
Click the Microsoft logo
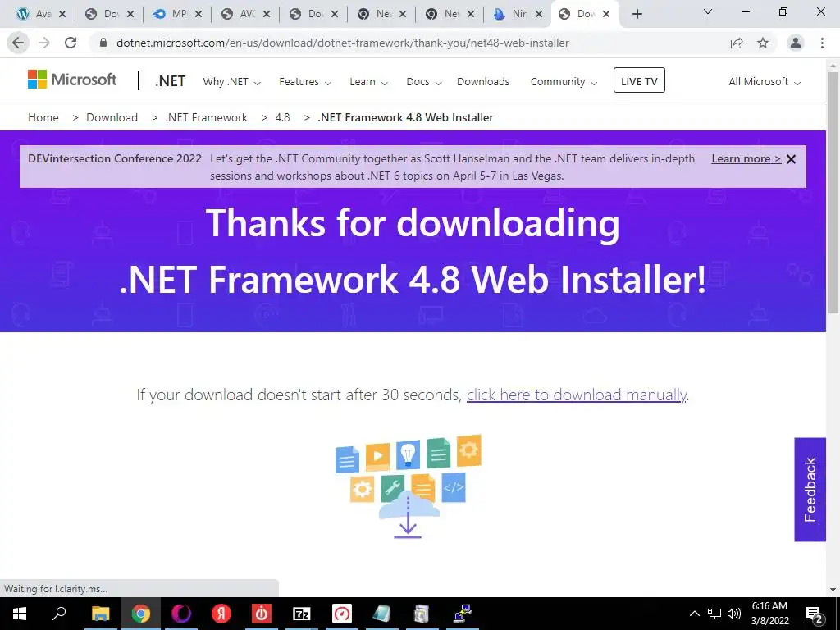72,80
